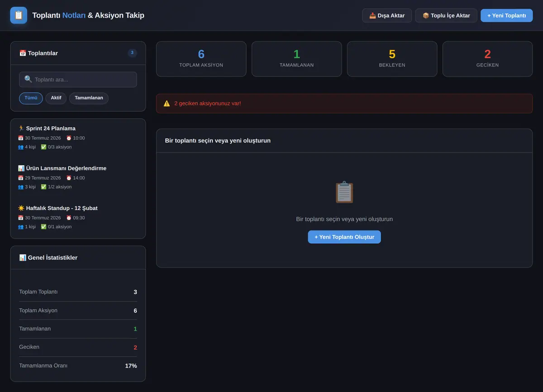This screenshot has height=392, width=543.
Task: Click + Yeni Toplantı in header
Action: 507,15
